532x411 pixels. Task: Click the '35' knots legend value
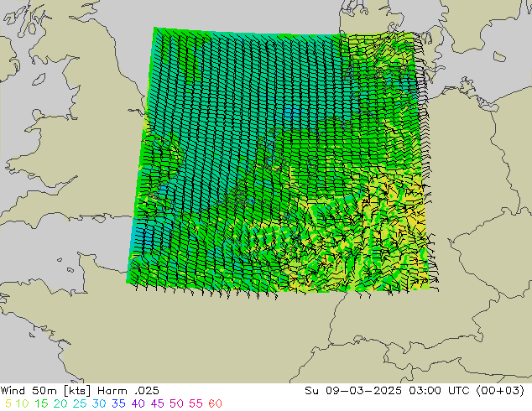click(x=118, y=403)
